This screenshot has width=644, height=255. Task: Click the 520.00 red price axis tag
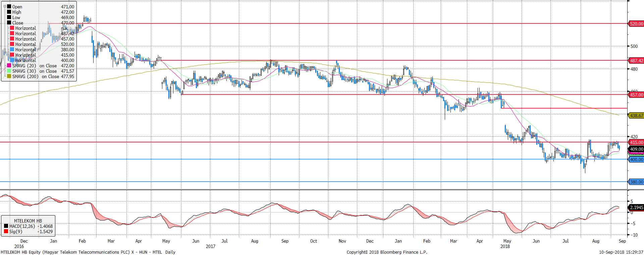click(636, 24)
